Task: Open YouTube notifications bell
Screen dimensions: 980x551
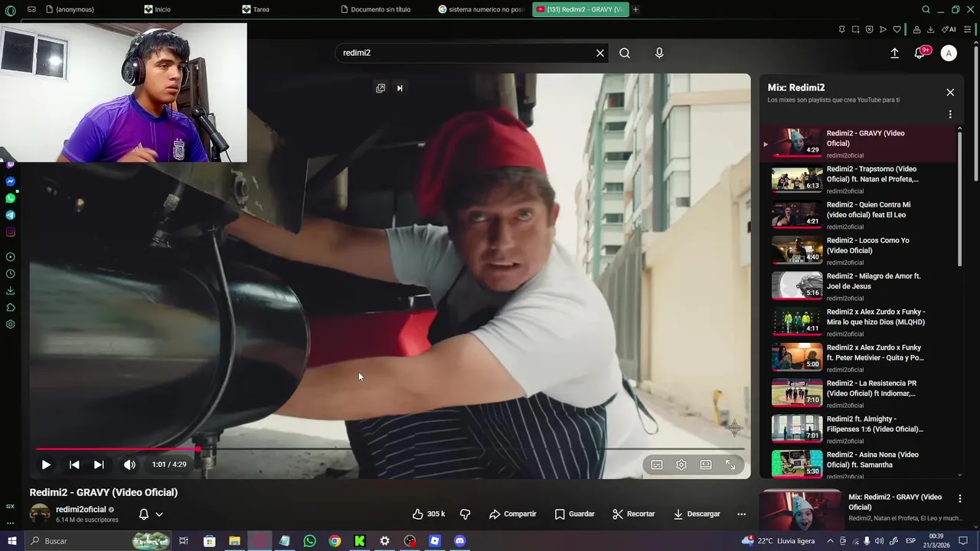Action: click(920, 53)
